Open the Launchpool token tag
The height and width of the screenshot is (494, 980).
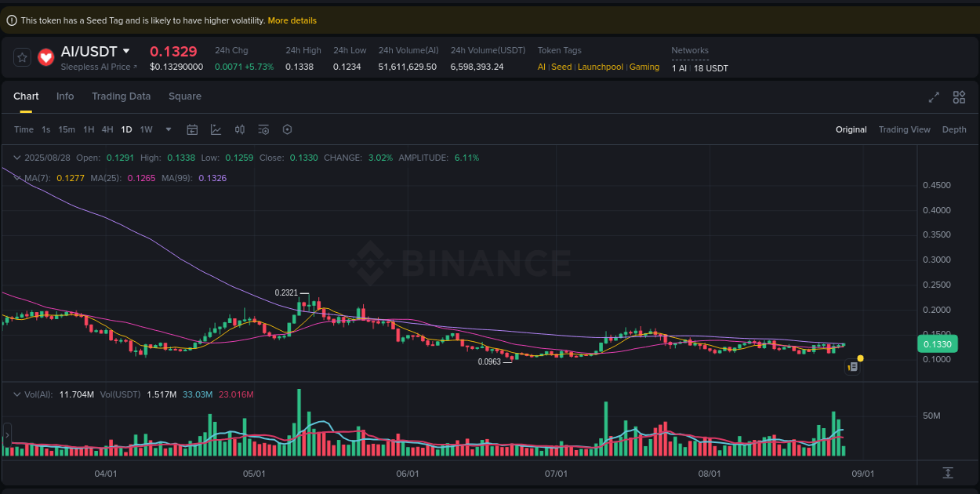[600, 67]
